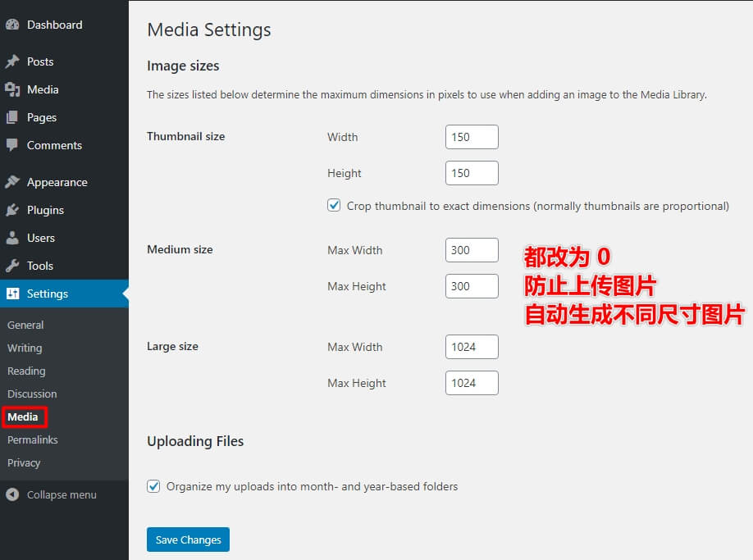Click the Media camera-and-music icon in the main menu
Image resolution: width=753 pixels, height=560 pixels.
[12, 89]
